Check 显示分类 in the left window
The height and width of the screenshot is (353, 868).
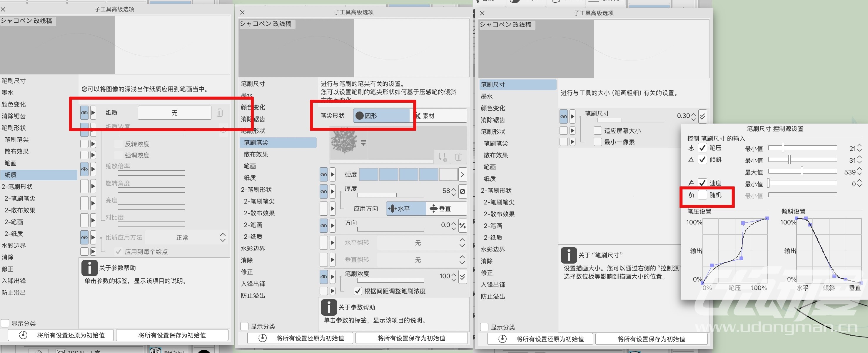(5, 323)
